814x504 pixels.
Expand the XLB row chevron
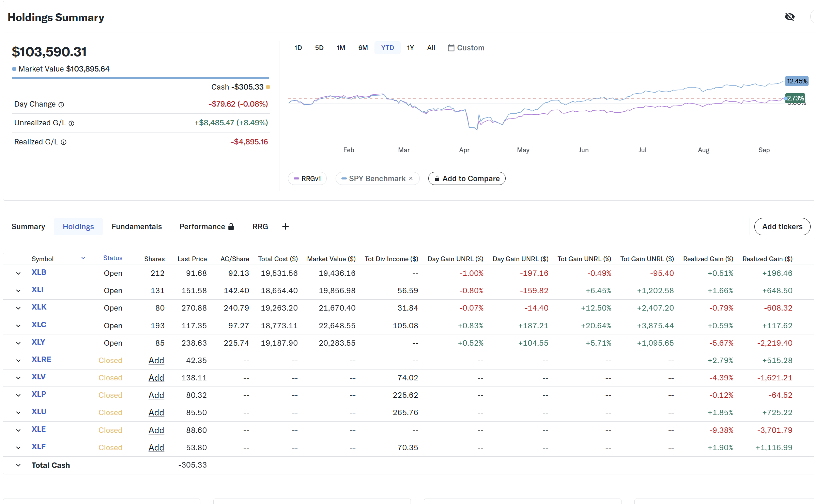coord(18,273)
